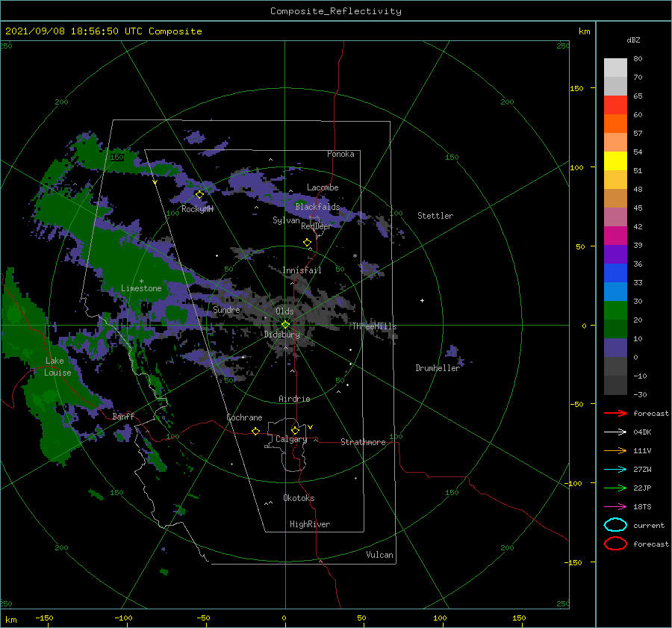The image size is (672, 628).
Task: Click the Vulcan label
Action: point(379,555)
